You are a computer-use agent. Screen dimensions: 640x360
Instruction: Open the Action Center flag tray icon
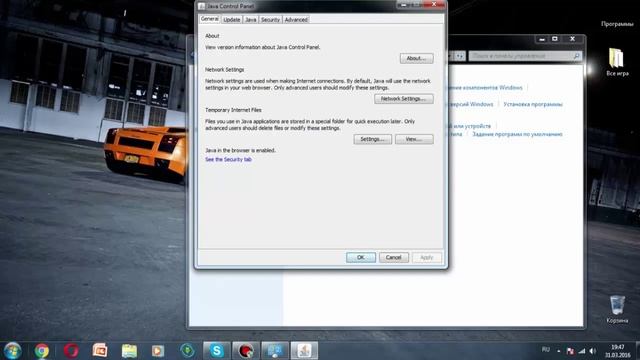pyautogui.click(x=570, y=351)
